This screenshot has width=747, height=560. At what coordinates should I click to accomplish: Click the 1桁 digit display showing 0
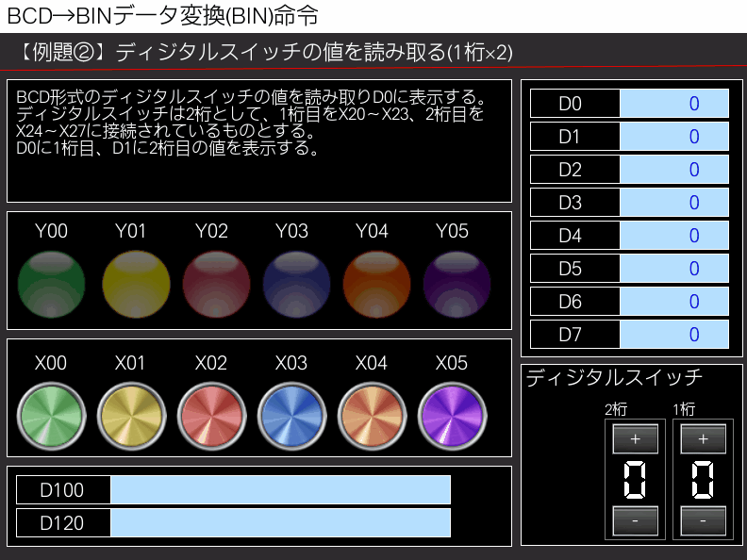704,480
